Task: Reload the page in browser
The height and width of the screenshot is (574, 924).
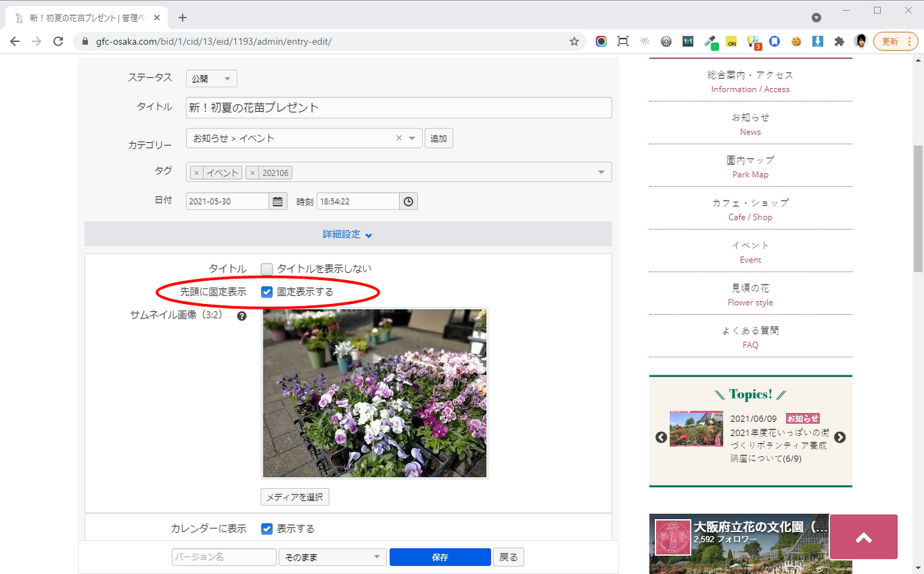Action: [x=58, y=41]
